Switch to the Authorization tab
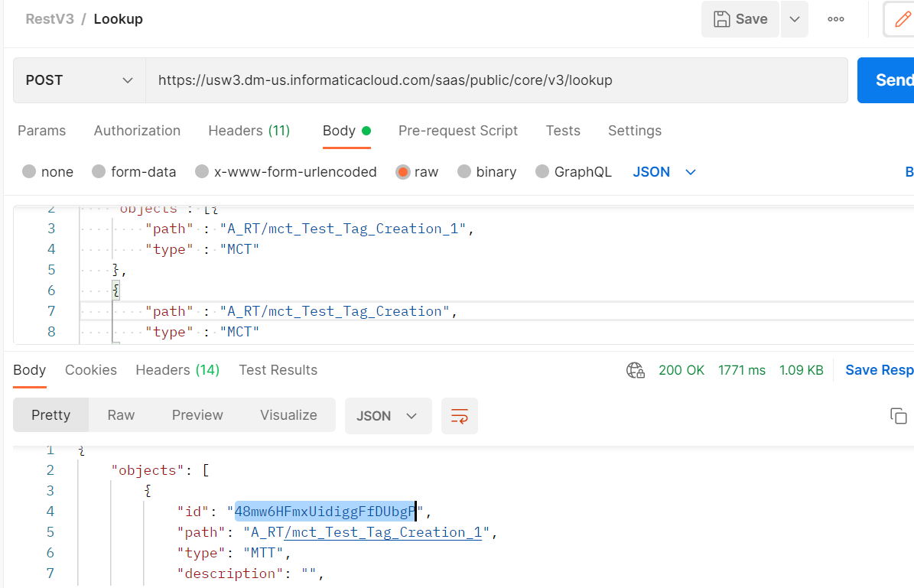914x588 pixels. click(137, 131)
